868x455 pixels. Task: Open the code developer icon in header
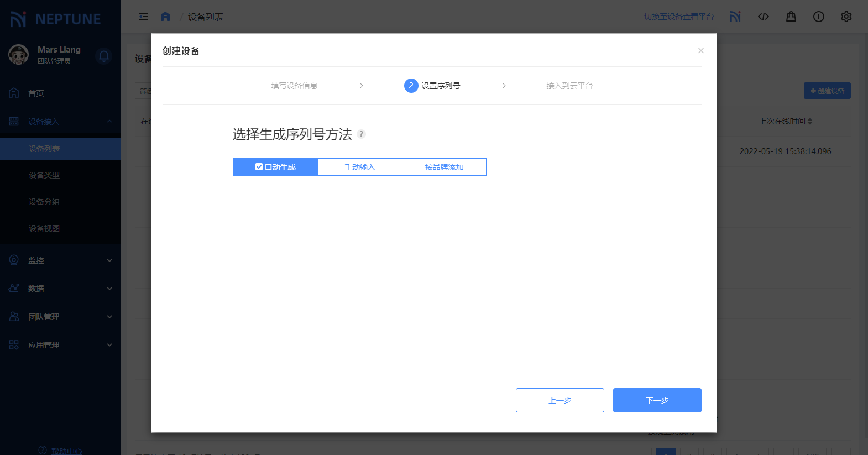point(763,17)
